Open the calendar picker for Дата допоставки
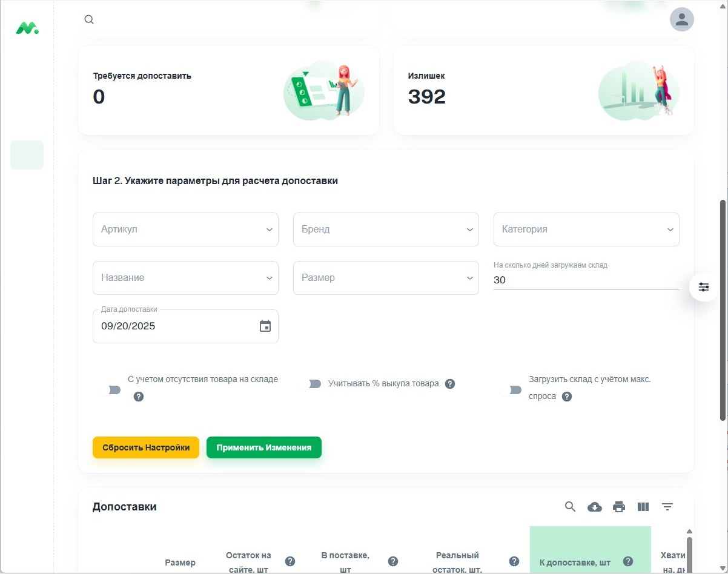The height and width of the screenshot is (574, 728). tap(265, 326)
